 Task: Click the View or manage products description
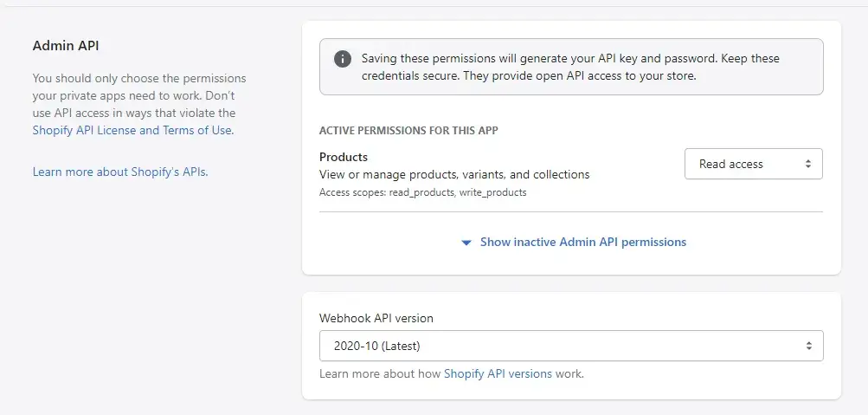(454, 174)
